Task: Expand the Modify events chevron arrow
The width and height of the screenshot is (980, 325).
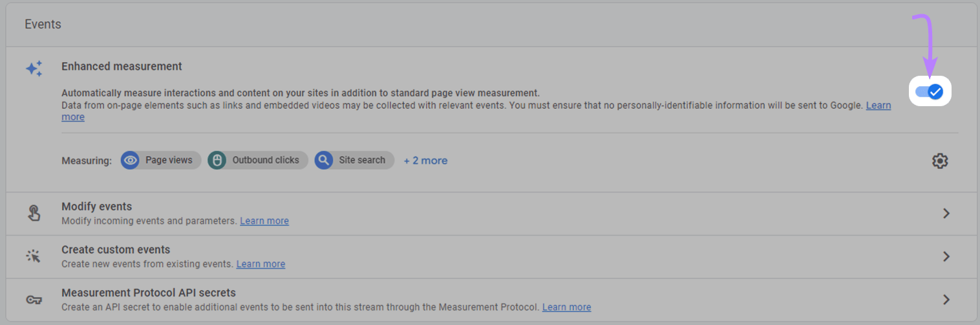Action: pos(946,213)
